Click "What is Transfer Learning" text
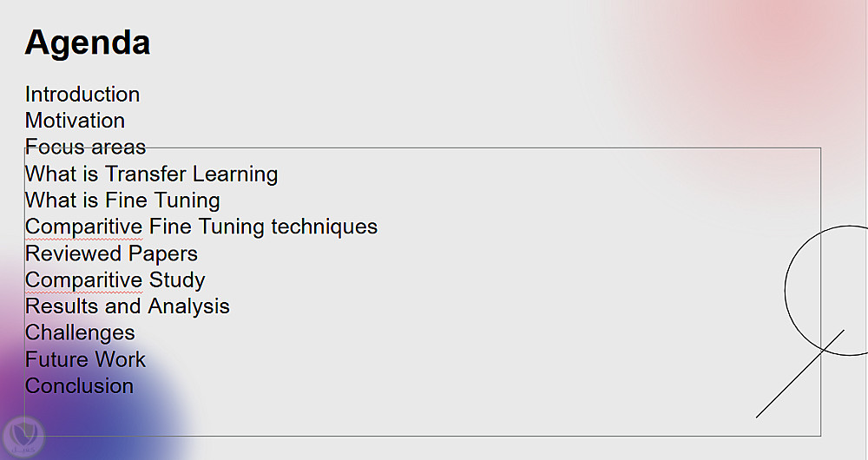 coord(151,174)
